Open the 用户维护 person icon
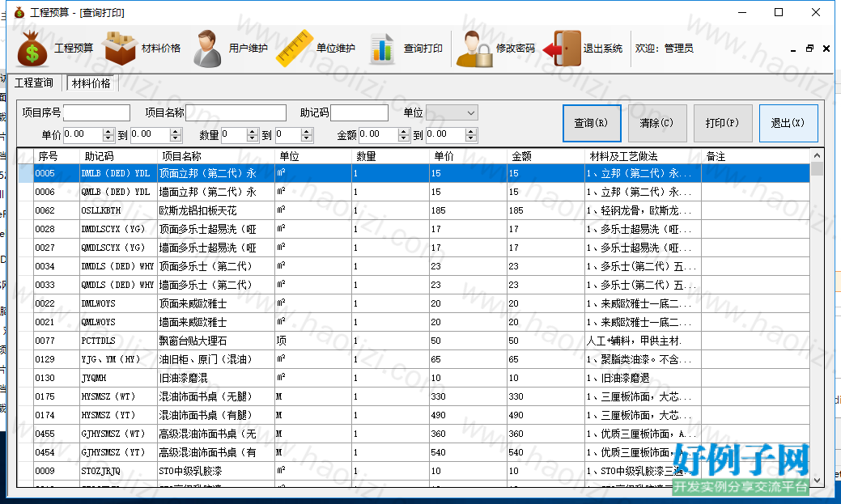The width and height of the screenshot is (841, 504). click(207, 49)
